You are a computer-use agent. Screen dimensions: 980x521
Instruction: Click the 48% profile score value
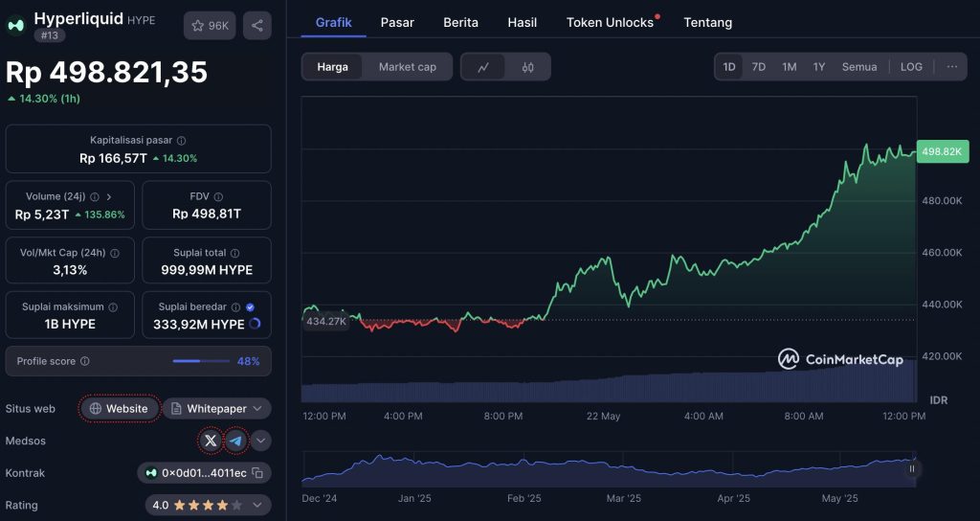(248, 361)
